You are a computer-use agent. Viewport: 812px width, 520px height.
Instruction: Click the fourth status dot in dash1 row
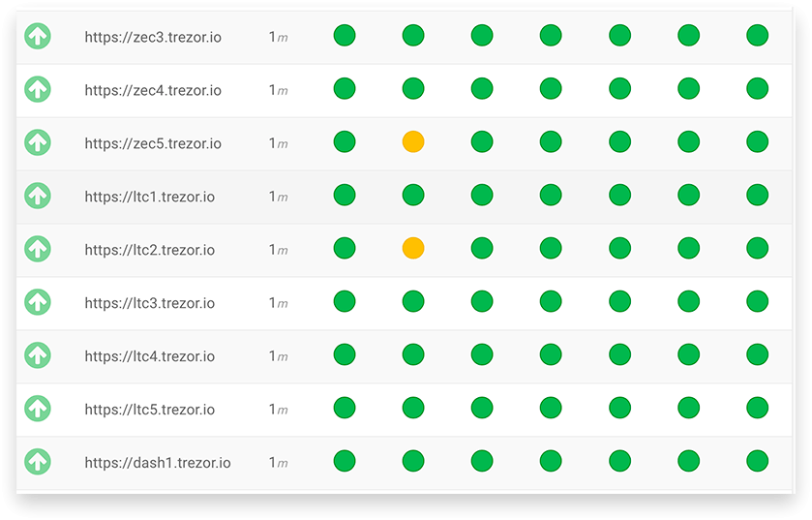(x=551, y=461)
